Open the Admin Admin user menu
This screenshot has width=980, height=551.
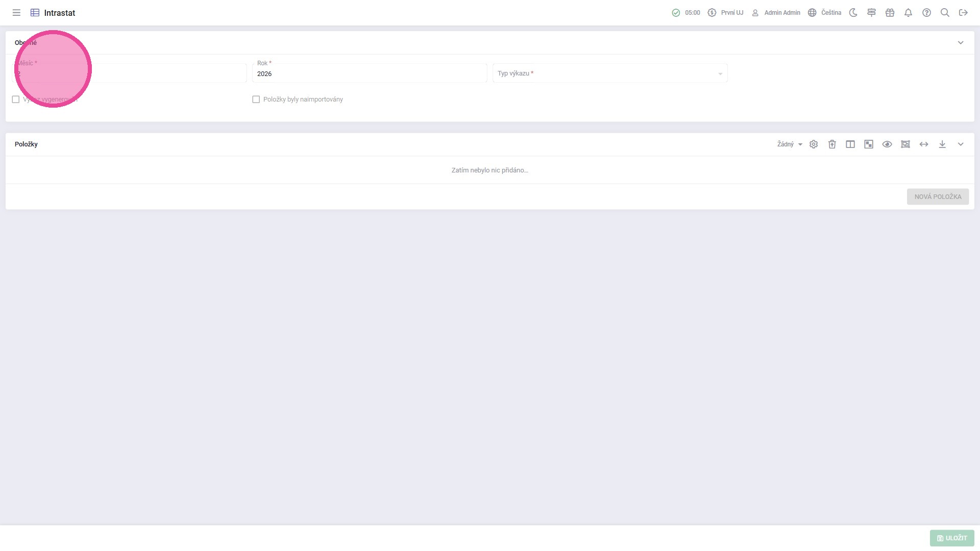[776, 13]
